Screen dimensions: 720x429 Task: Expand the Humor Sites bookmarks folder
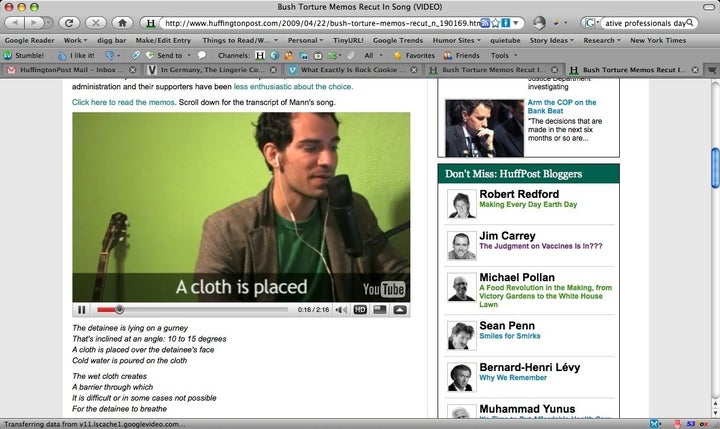[456, 40]
